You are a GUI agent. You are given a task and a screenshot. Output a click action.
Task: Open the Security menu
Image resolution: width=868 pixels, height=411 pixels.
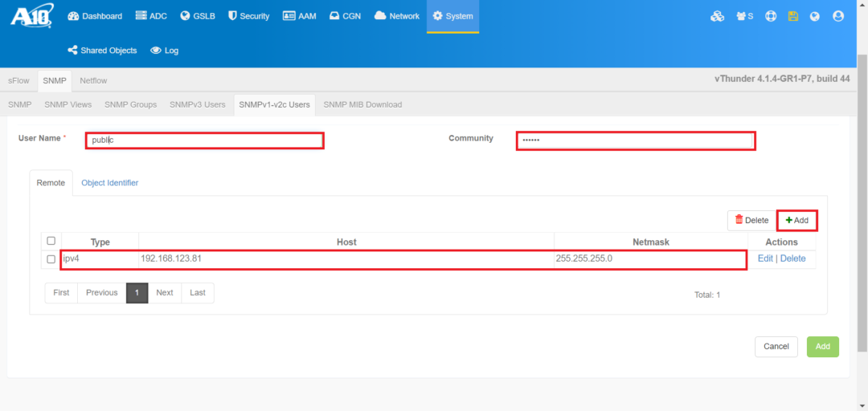[248, 16]
